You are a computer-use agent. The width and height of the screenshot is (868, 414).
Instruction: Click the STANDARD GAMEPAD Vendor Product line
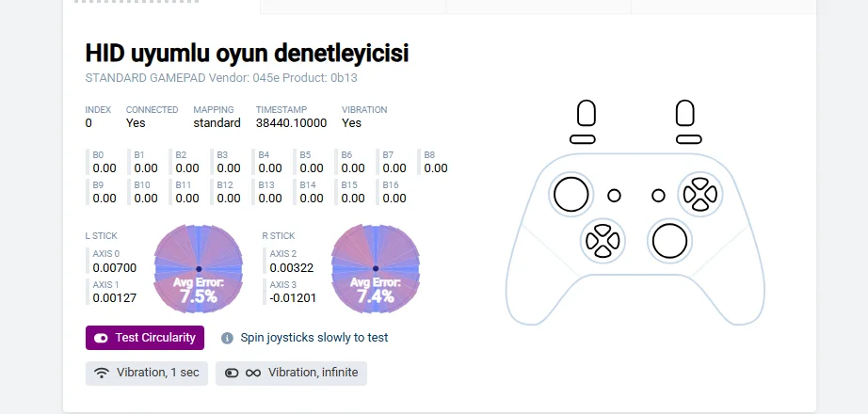pyautogui.click(x=221, y=78)
